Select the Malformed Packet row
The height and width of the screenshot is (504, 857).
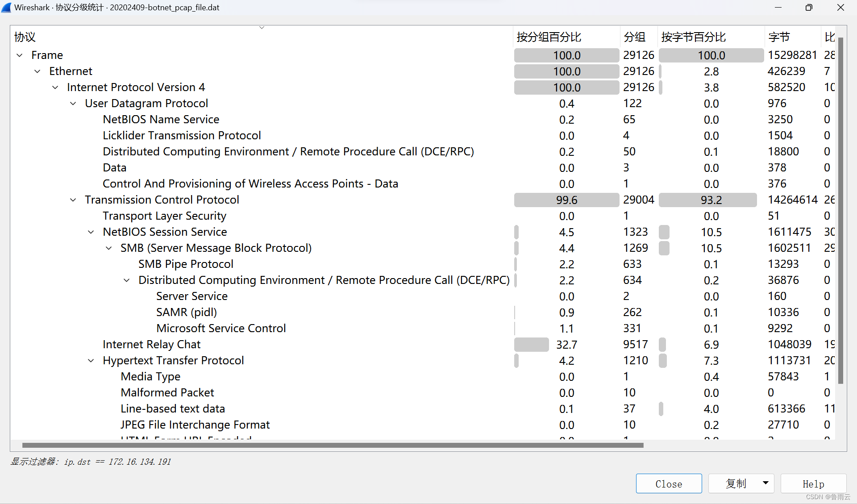[x=423, y=393]
